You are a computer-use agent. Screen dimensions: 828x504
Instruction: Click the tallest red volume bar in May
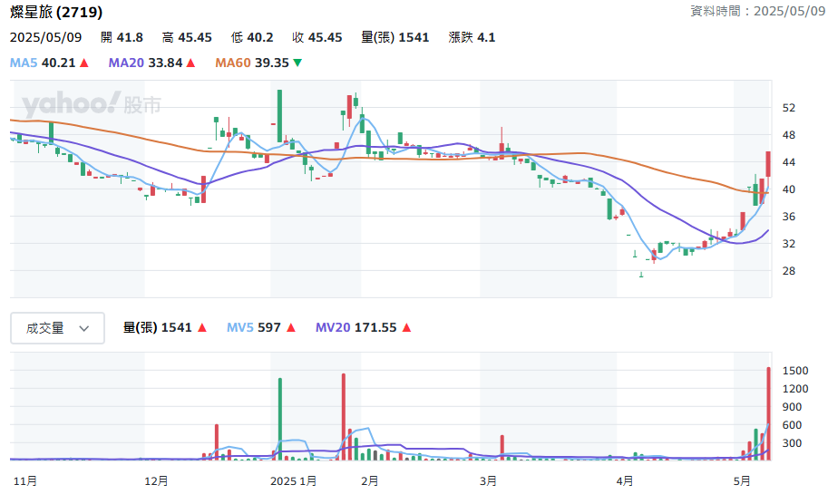769,413
